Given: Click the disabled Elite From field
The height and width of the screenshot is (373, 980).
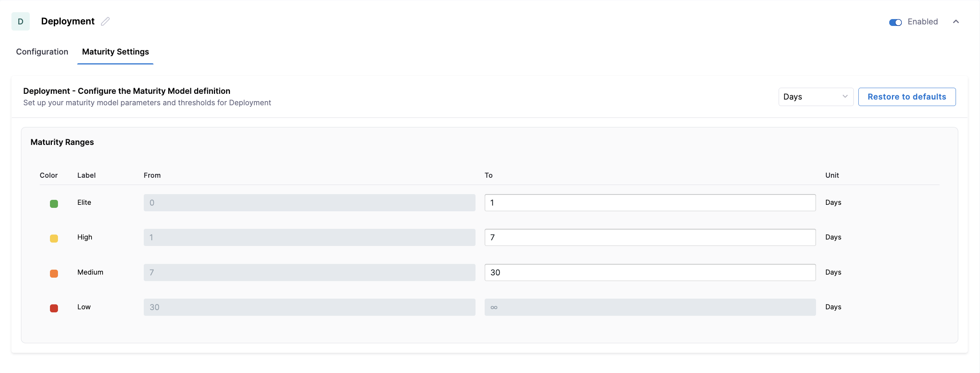Looking at the screenshot, I should click(309, 203).
